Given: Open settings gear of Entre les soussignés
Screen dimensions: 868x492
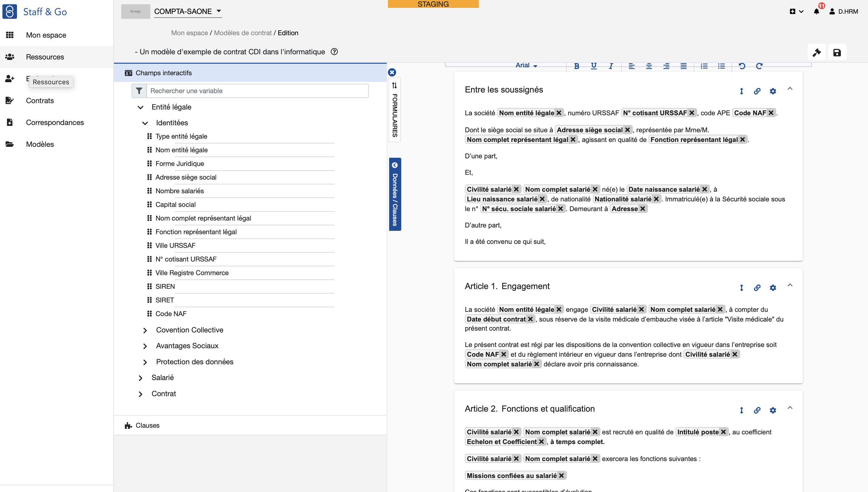Looking at the screenshot, I should (773, 91).
